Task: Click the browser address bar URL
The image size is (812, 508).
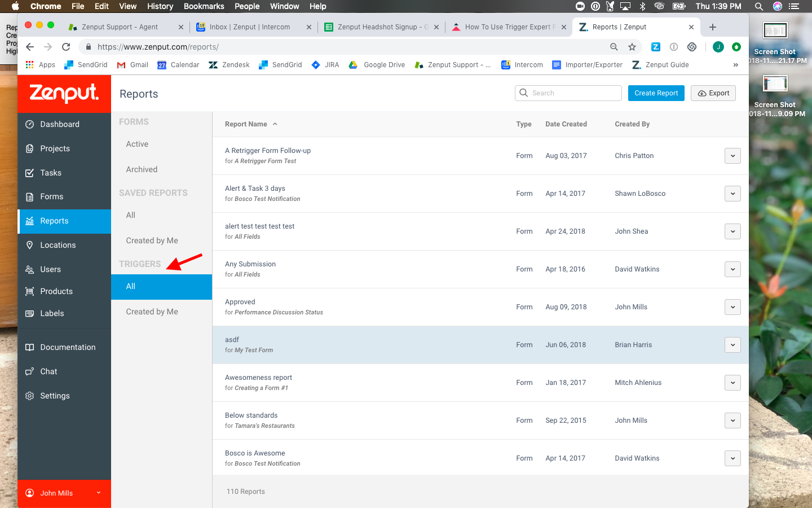Action: point(158,47)
